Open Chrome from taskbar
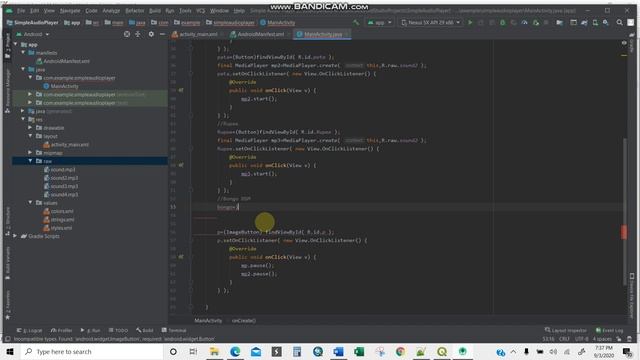 click(x=400, y=351)
